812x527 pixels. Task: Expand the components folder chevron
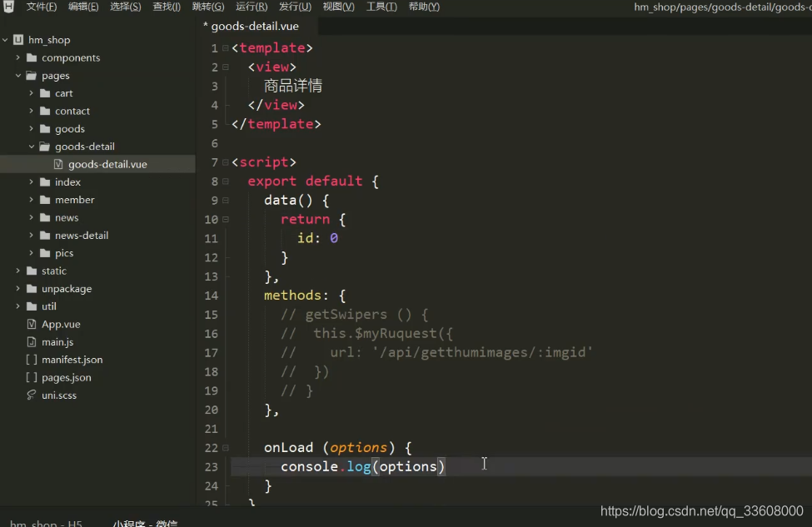(x=18, y=57)
